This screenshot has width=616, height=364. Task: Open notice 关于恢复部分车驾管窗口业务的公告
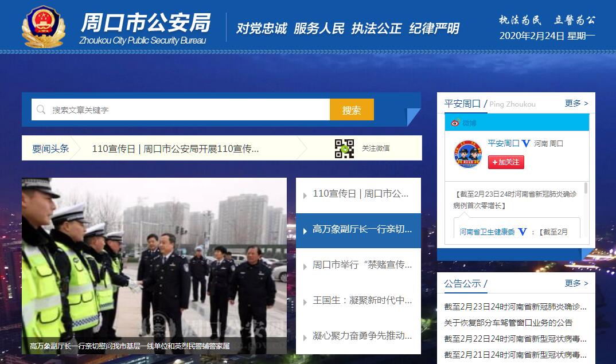[x=508, y=323]
